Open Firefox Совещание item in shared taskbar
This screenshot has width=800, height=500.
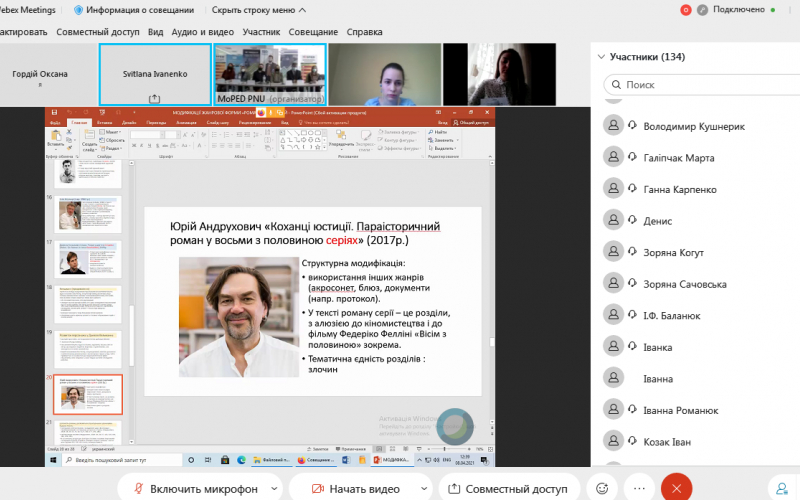click(316, 460)
